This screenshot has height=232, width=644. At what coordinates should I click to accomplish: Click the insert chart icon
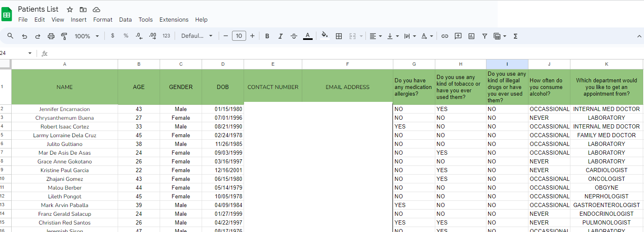pos(471,36)
